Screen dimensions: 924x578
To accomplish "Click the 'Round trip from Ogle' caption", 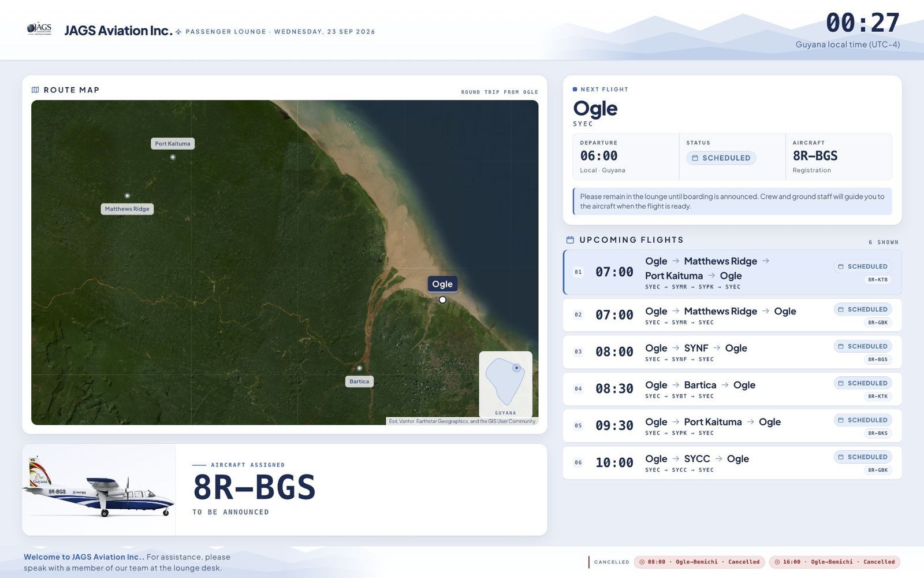I will coord(500,92).
